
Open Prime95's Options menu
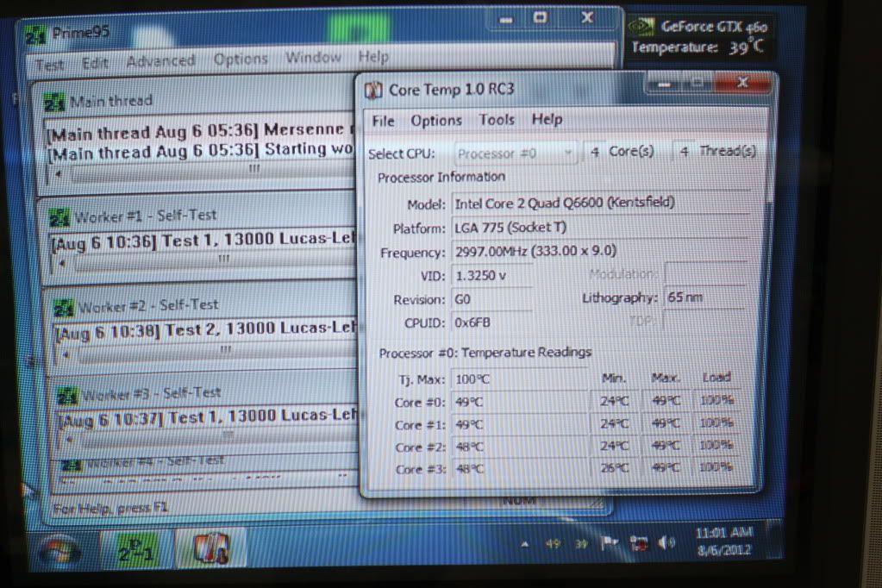[x=241, y=59]
